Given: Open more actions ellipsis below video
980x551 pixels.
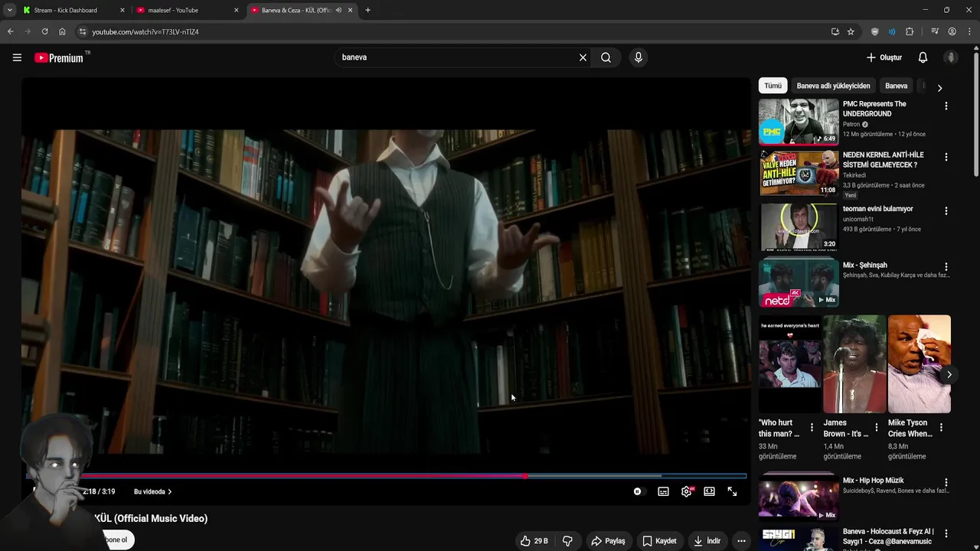Looking at the screenshot, I should (x=741, y=541).
